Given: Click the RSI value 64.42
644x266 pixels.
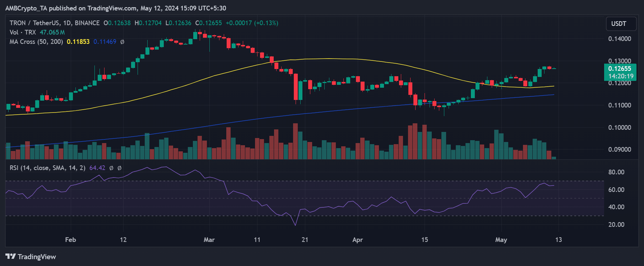Looking at the screenshot, I should [97, 168].
